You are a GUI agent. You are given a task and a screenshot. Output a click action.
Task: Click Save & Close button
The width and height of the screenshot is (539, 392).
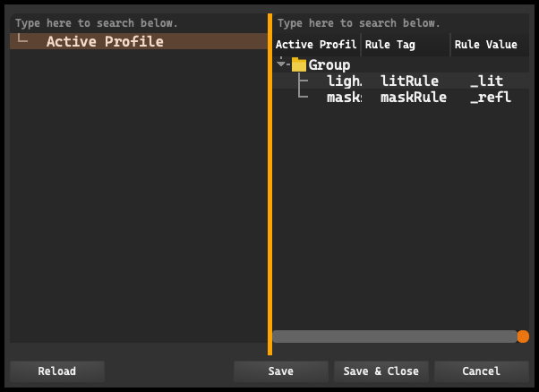(x=381, y=371)
